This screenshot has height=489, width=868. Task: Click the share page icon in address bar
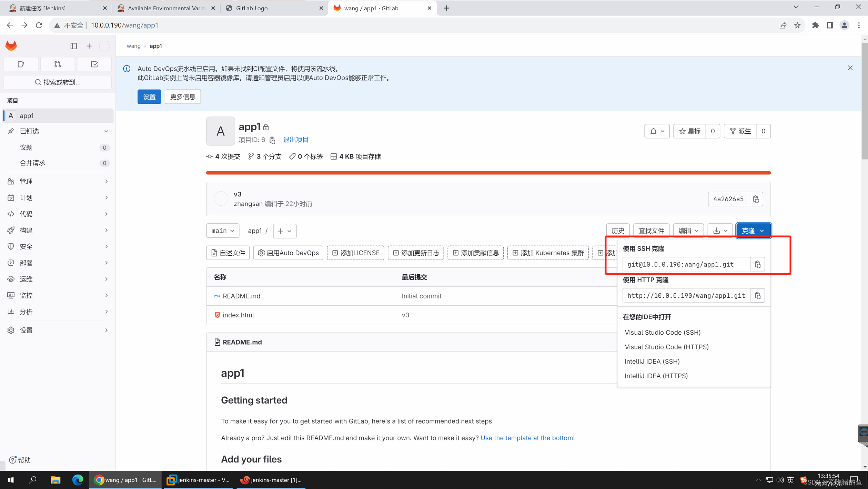point(783,25)
